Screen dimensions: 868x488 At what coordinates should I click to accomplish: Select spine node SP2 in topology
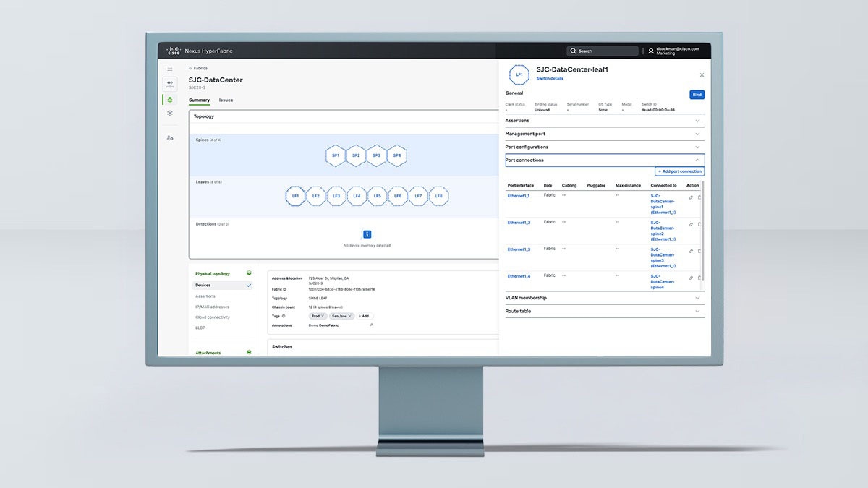tap(356, 155)
